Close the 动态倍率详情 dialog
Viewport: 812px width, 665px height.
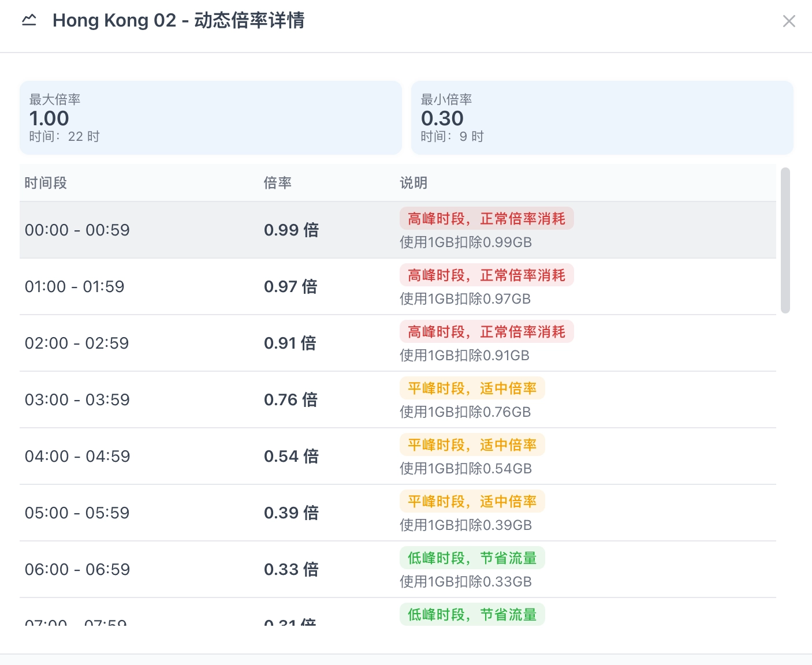[x=788, y=21]
